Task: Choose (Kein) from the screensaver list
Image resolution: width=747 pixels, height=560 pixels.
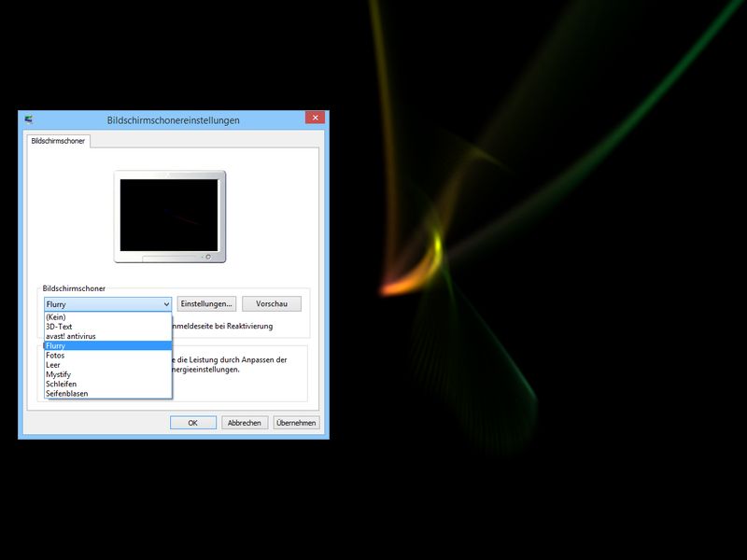Action: click(x=107, y=317)
